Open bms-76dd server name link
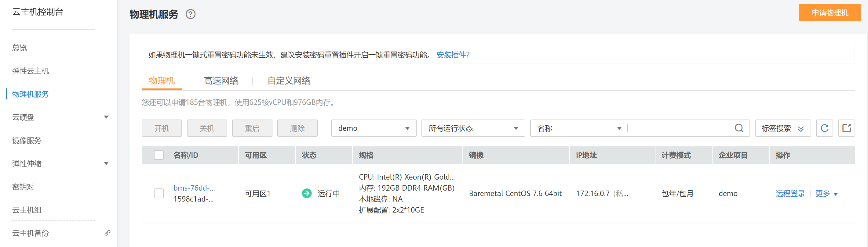The width and height of the screenshot is (868, 247). coord(194,188)
